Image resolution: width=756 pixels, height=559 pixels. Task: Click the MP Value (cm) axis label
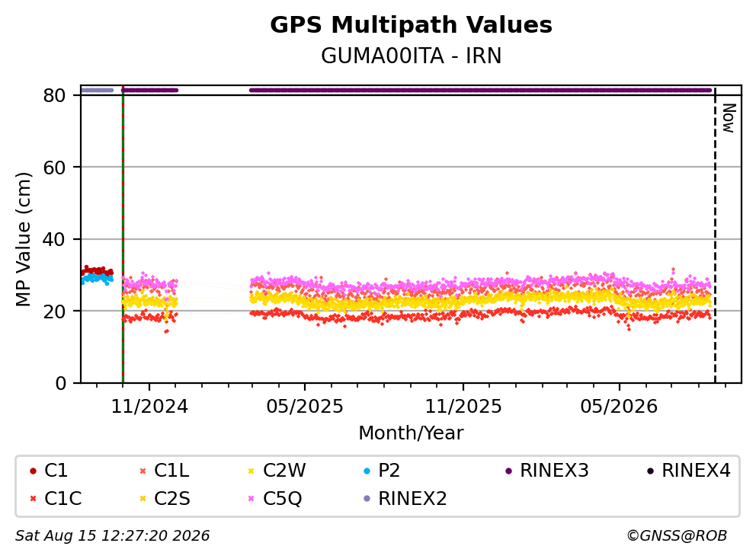click(23, 239)
